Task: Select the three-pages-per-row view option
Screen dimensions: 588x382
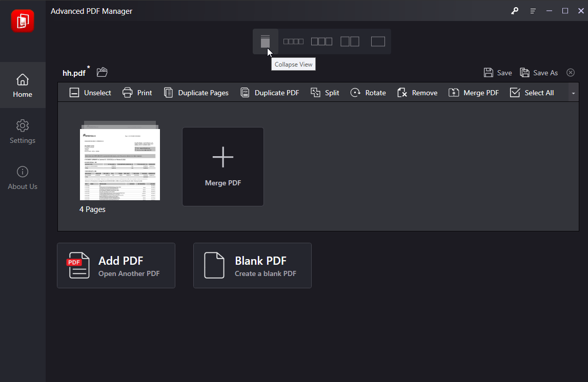Action: tap(321, 41)
